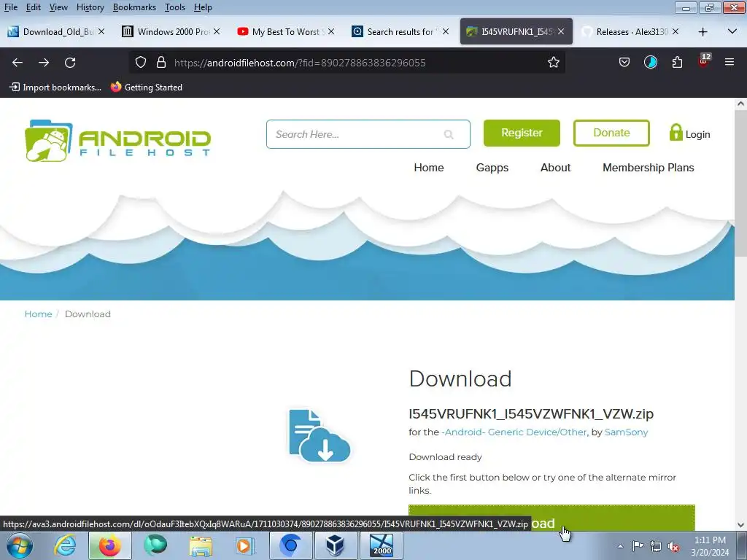Open the About navigation link
This screenshot has width=747, height=560.
coord(555,168)
